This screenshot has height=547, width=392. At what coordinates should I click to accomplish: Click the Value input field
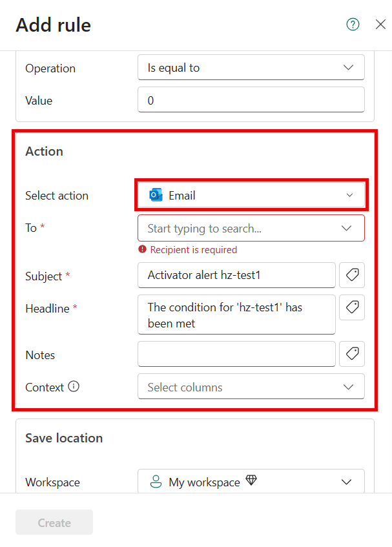[251, 100]
